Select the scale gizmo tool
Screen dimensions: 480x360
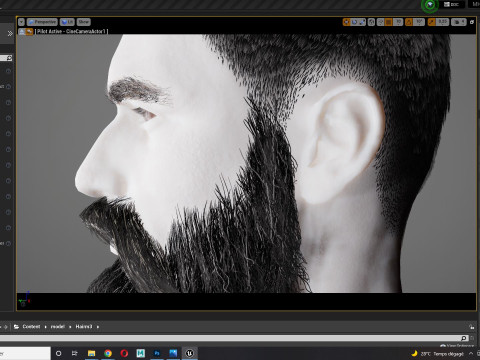coord(362,22)
